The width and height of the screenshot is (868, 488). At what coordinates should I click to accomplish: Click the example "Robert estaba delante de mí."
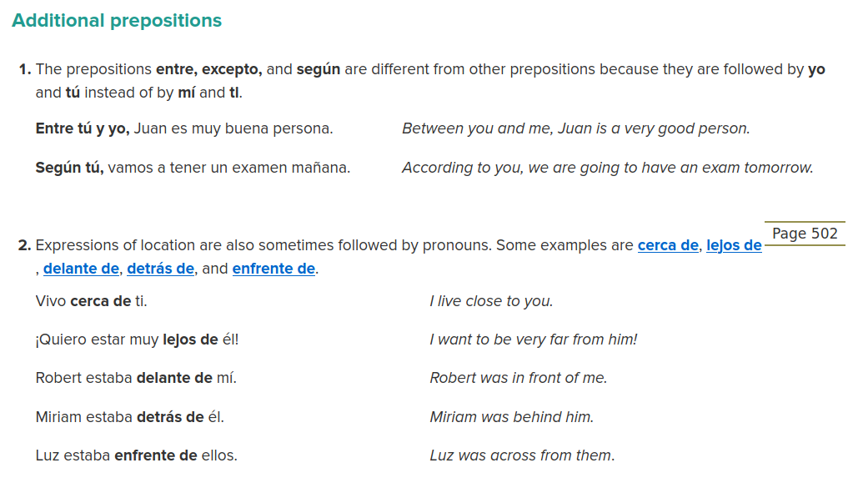pyautogui.click(x=136, y=378)
